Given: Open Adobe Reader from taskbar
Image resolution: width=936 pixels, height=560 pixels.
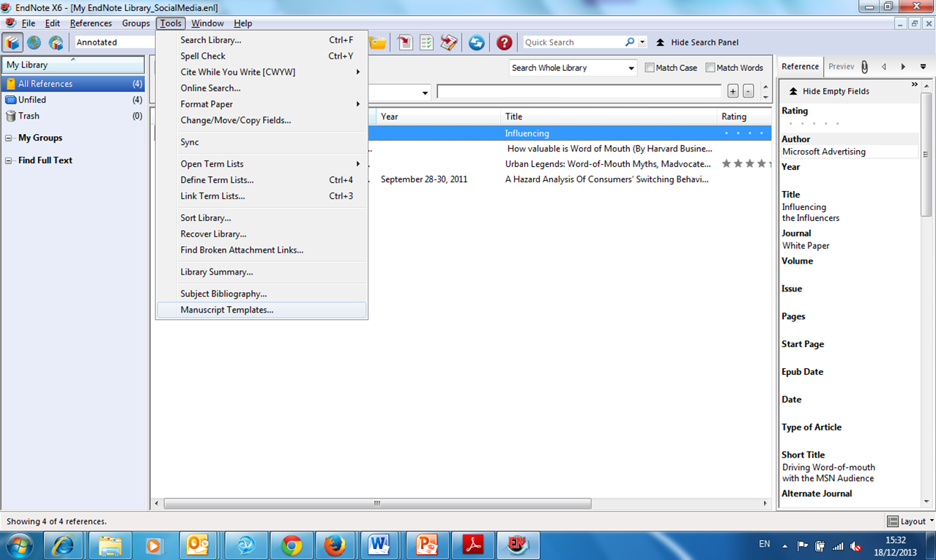Looking at the screenshot, I should coord(473,545).
